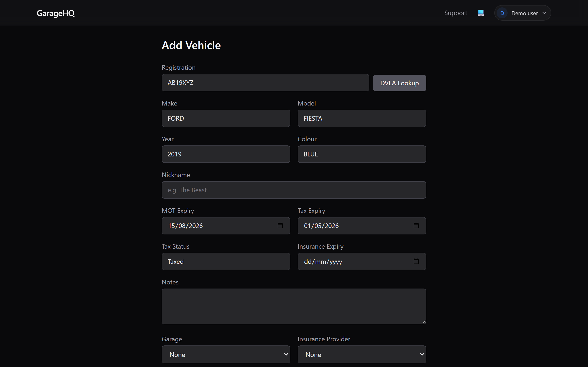The image size is (588, 367).
Task: Open the Garage dropdown set to None
Action: [226, 354]
